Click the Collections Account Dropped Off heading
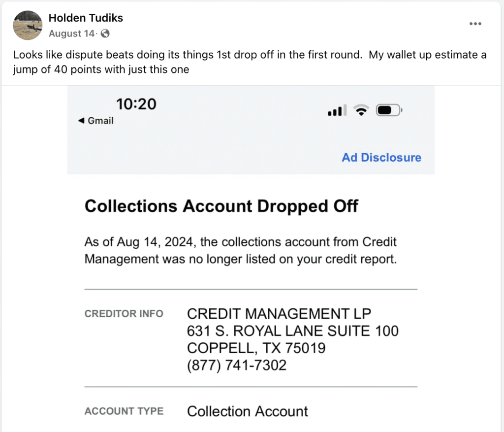The height and width of the screenshot is (432, 504). pyautogui.click(x=221, y=205)
